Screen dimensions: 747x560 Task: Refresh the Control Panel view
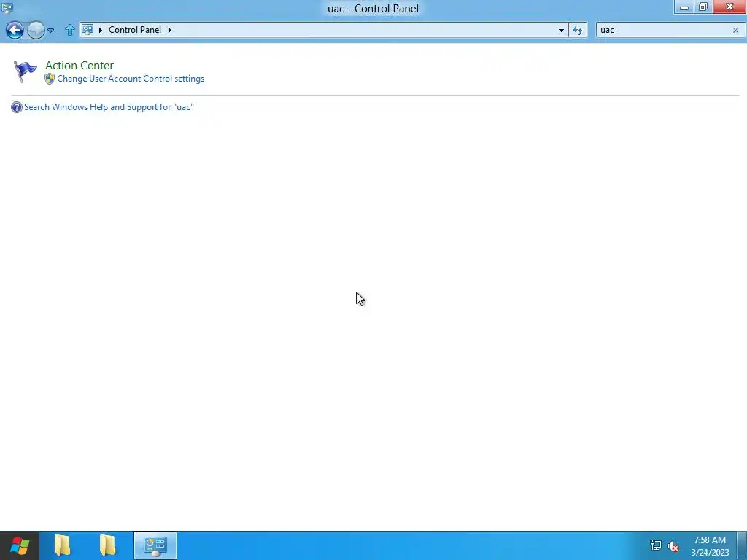point(578,30)
